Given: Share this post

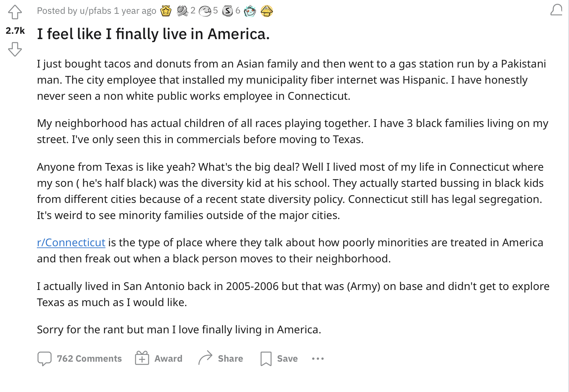Looking at the screenshot, I should coord(230,359).
